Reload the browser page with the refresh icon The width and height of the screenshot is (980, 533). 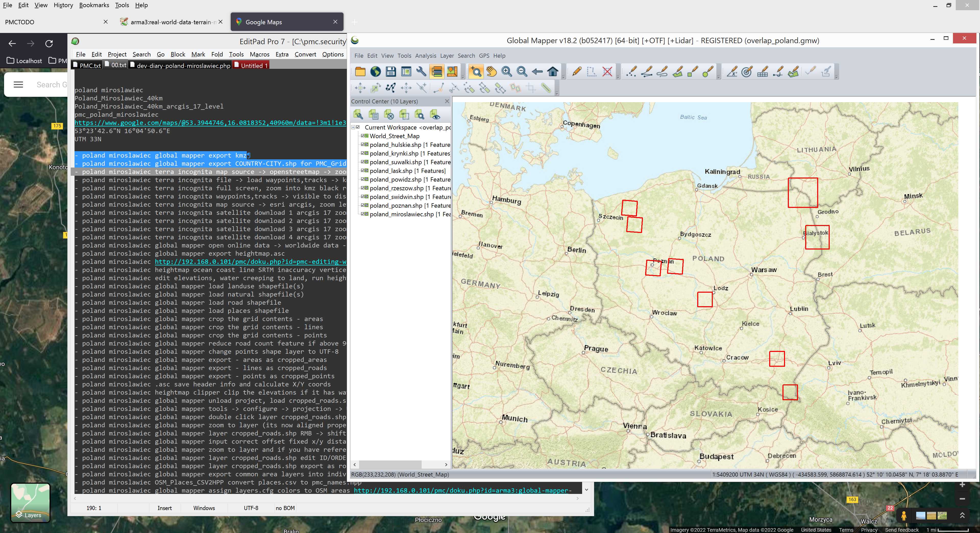click(x=49, y=43)
